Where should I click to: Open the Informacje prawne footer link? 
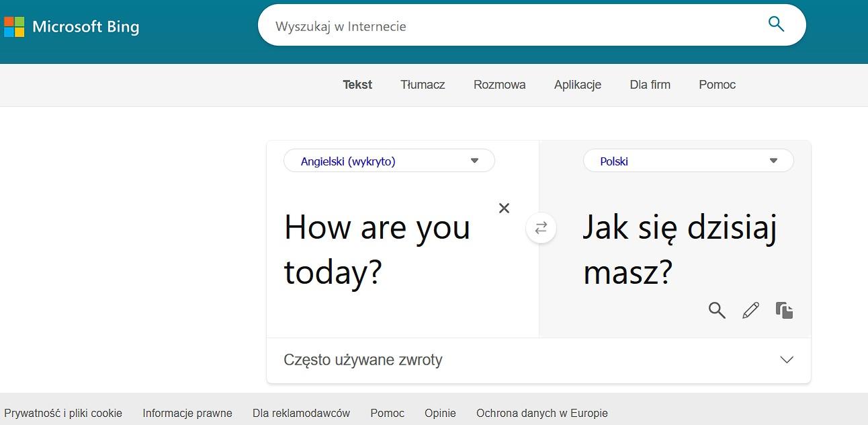[187, 413]
